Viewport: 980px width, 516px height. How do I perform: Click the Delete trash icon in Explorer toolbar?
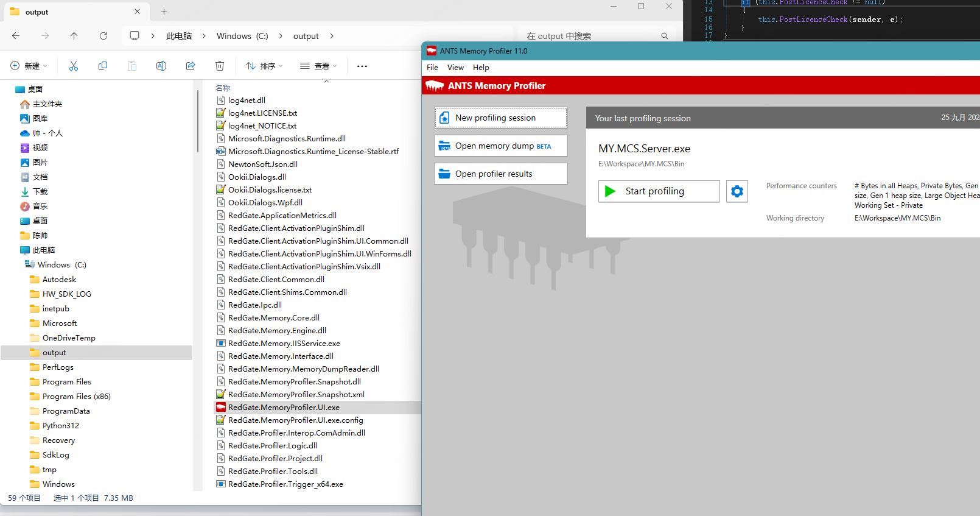click(220, 66)
